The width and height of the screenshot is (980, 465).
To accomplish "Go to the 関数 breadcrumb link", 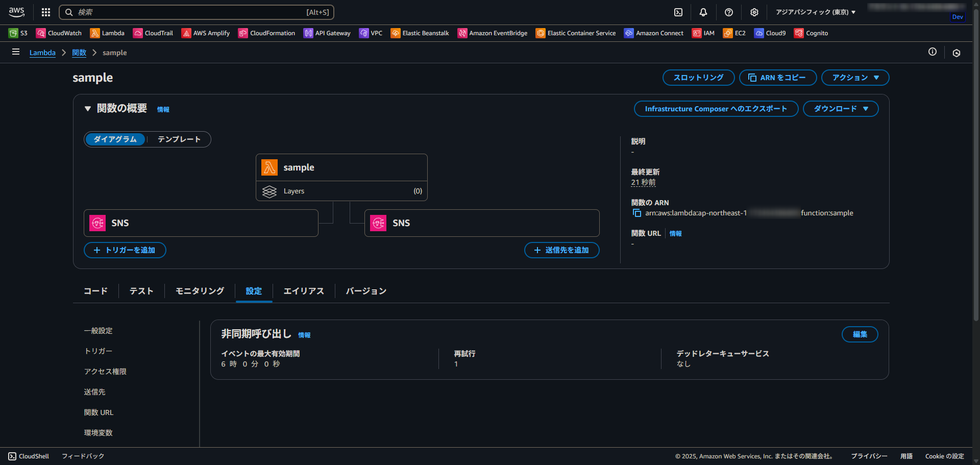I will (x=79, y=53).
